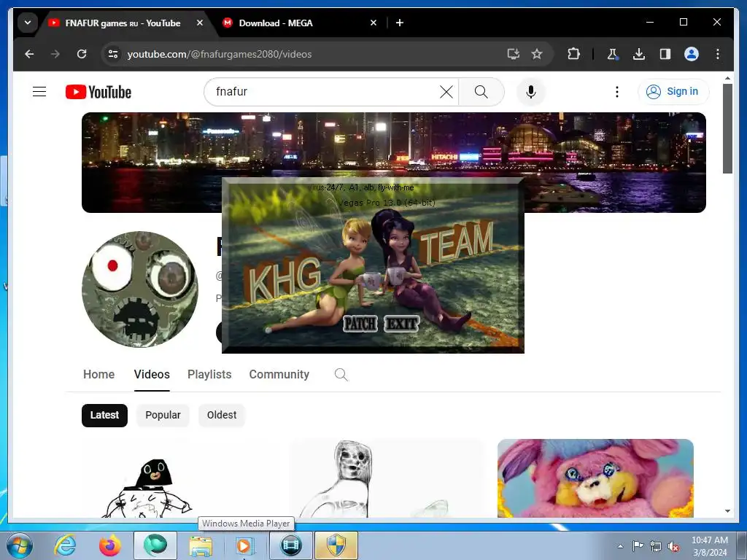Open the channel Playlists tab
Viewport: 747px width, 560px height.
209,375
